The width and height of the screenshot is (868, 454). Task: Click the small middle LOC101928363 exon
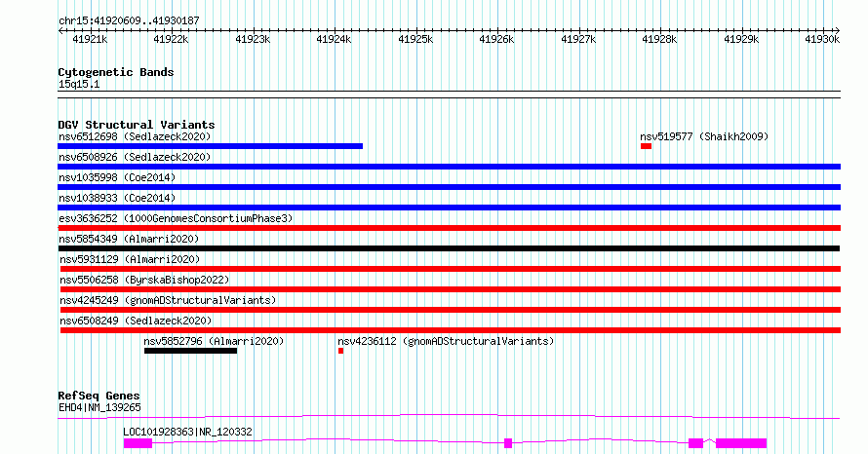click(508, 443)
